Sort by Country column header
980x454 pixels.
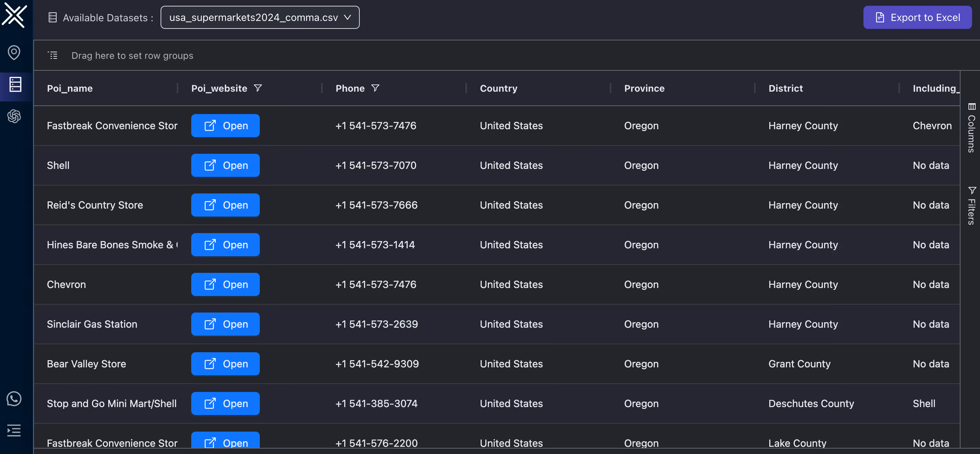498,88
